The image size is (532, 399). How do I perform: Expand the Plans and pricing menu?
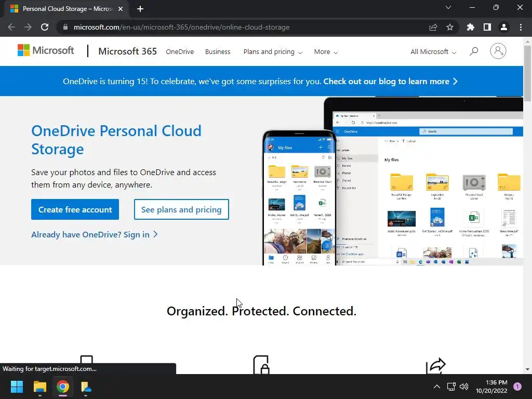pyautogui.click(x=273, y=52)
